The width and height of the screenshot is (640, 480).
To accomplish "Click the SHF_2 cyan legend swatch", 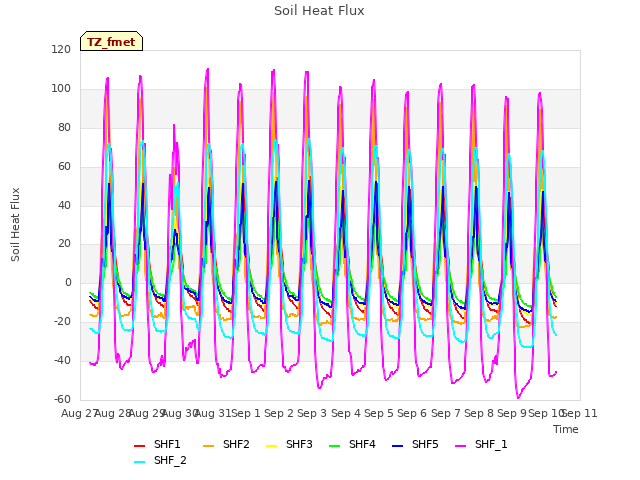I will (140, 462).
